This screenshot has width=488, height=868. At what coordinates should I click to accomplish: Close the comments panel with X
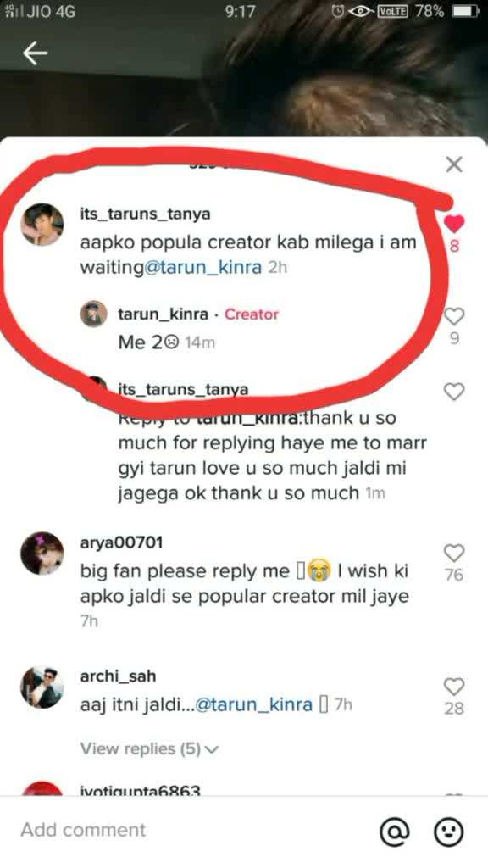pyautogui.click(x=454, y=164)
